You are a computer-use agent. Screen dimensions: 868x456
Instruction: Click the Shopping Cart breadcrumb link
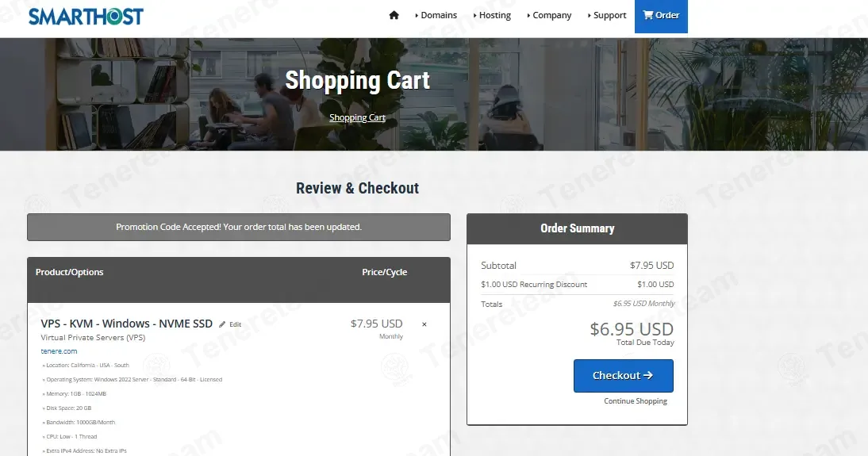(x=357, y=117)
